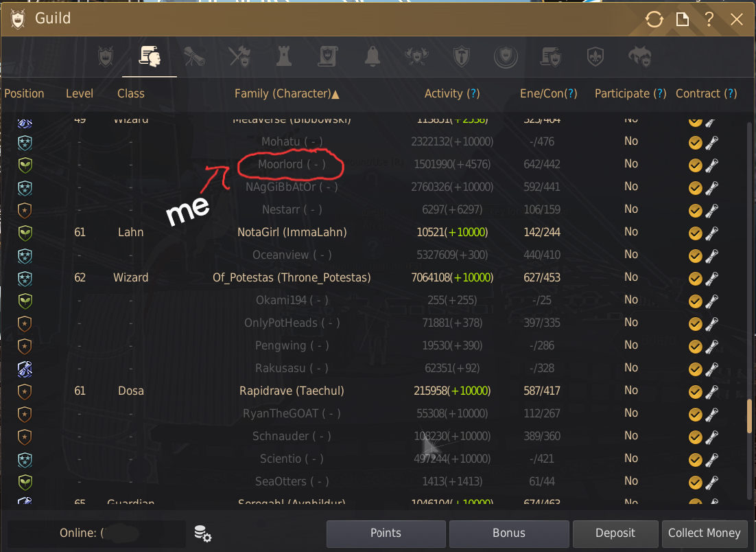Screen dimensions: 756x552
Task: Open the crossed tools guild tab icon
Action: (239, 57)
